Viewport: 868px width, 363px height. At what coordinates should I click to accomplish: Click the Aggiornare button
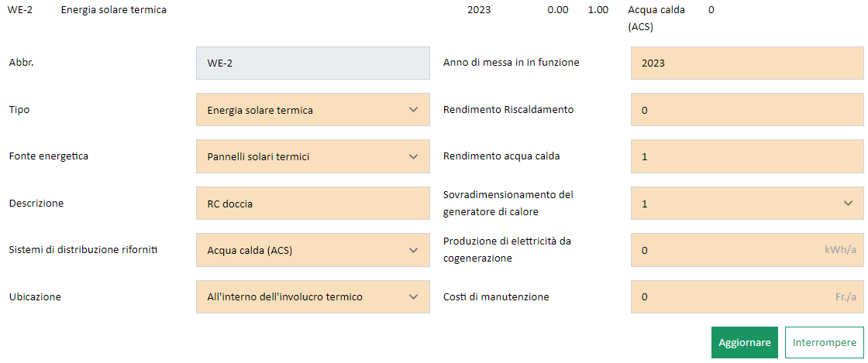click(744, 342)
